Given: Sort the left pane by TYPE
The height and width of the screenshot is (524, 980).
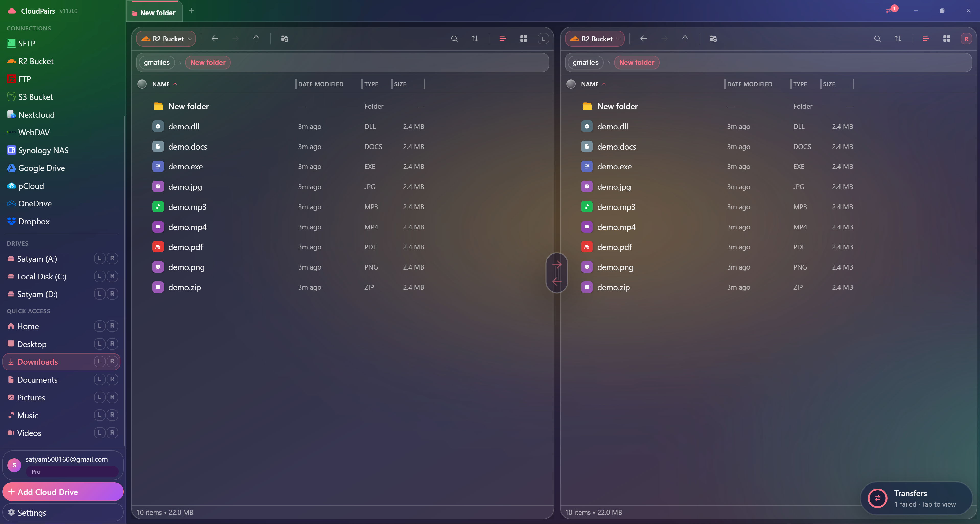Looking at the screenshot, I should [371, 84].
